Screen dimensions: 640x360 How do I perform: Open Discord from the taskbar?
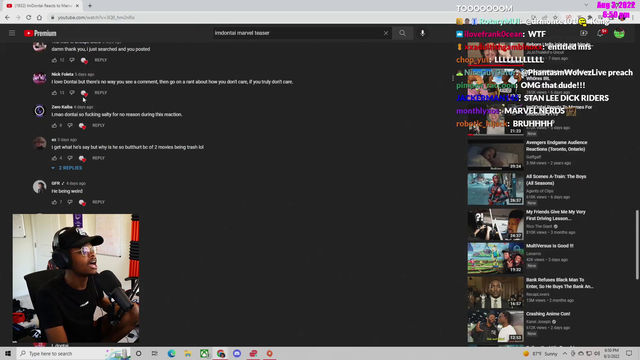click(237, 353)
